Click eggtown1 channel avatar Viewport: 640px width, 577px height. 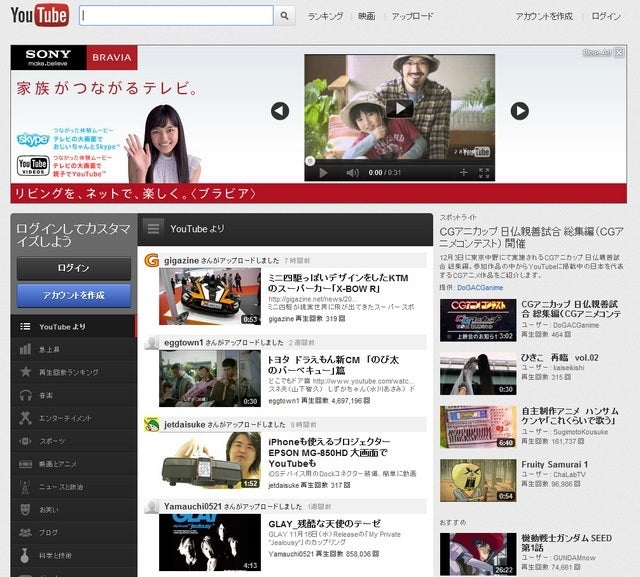pos(151,343)
